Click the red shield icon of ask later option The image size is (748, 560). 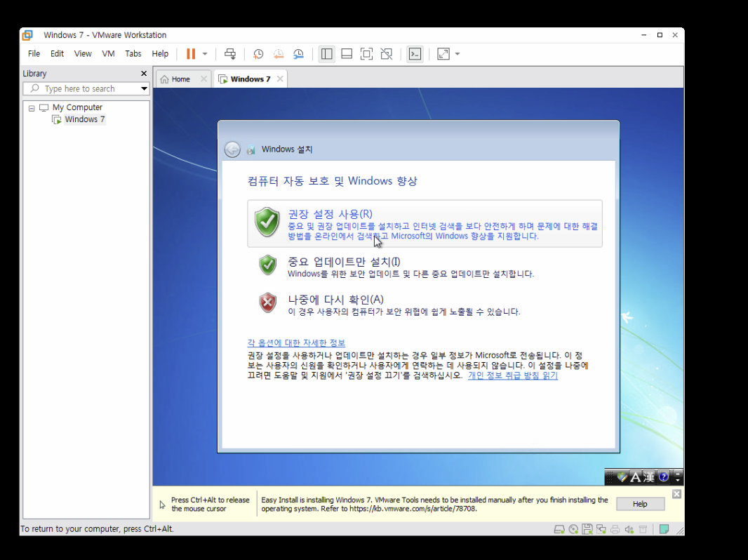[267, 302]
